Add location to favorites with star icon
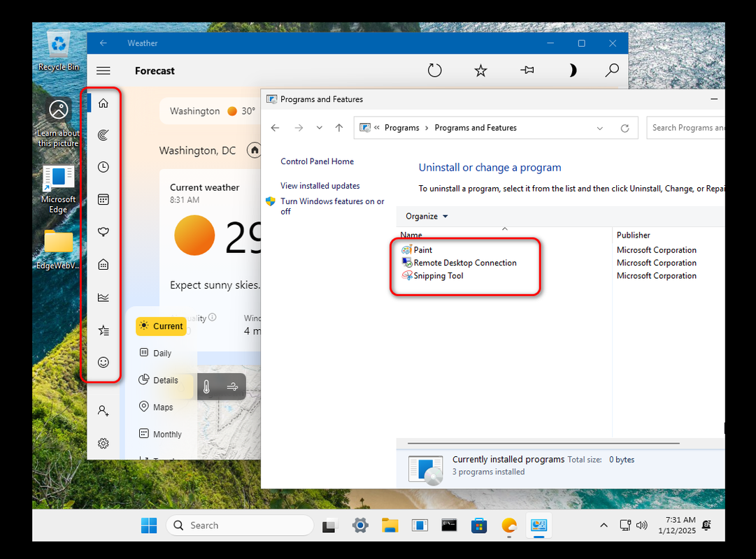The image size is (756, 559). 480,71
